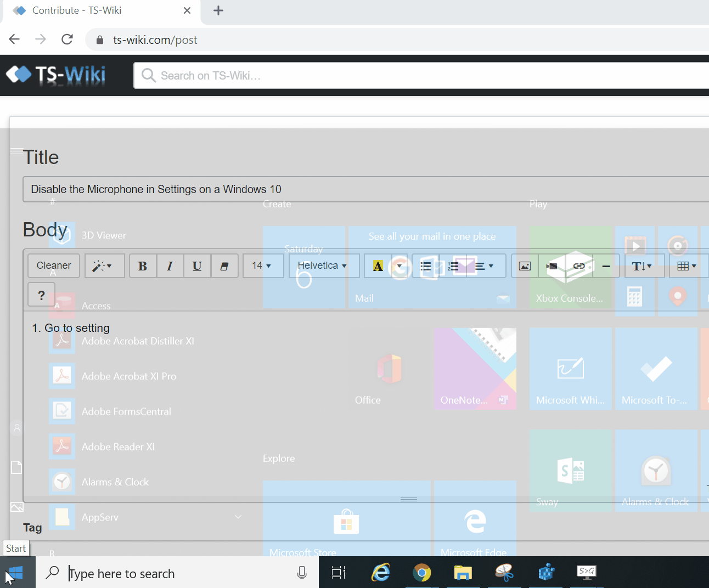Click the Cleaner button
The width and height of the screenshot is (709, 588).
[54, 266]
